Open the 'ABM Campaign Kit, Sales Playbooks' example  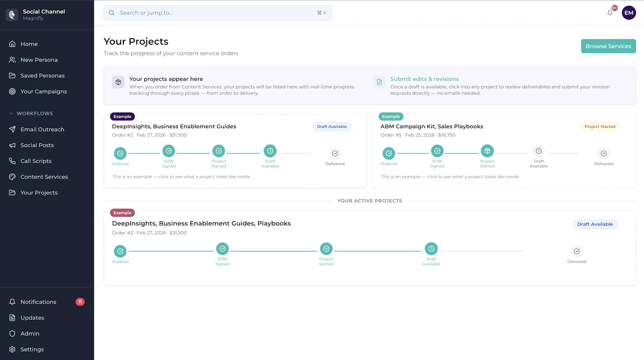point(504,151)
